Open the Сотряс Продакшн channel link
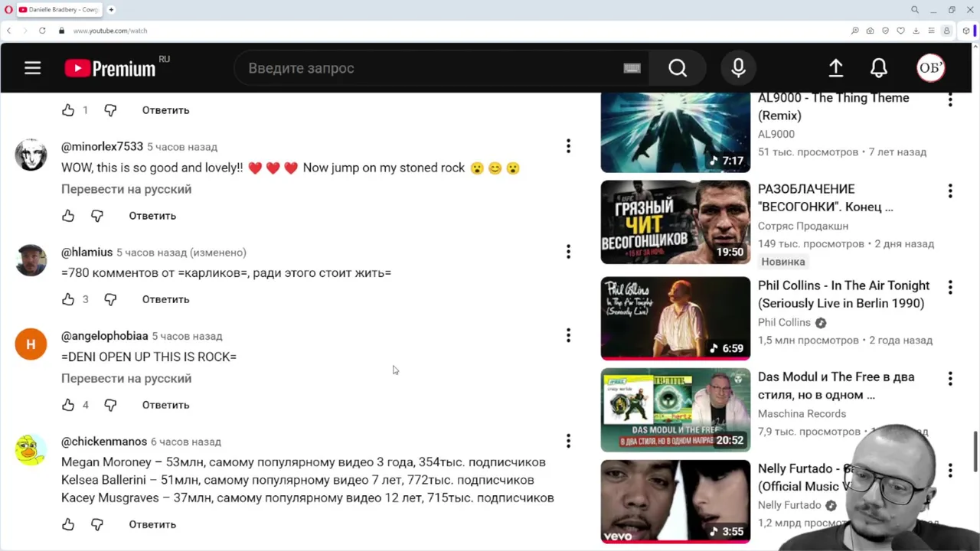 click(x=803, y=226)
